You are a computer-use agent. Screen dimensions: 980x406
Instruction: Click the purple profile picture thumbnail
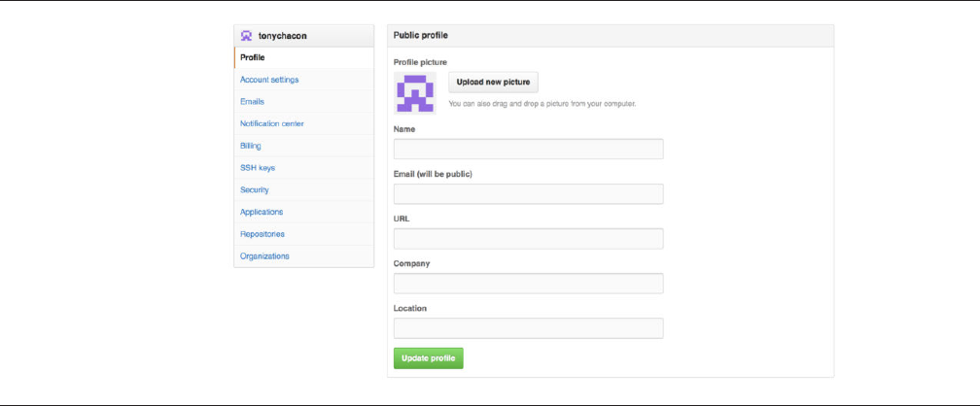(415, 93)
